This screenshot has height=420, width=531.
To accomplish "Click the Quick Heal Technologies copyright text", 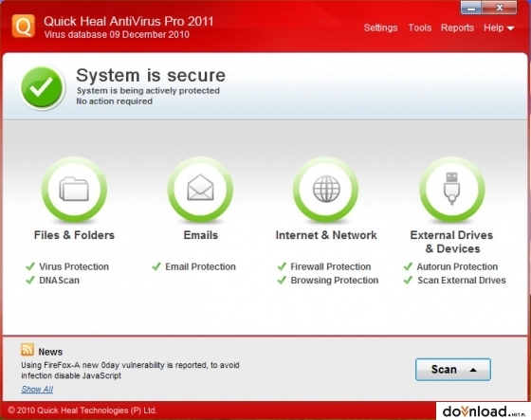I will click(82, 411).
